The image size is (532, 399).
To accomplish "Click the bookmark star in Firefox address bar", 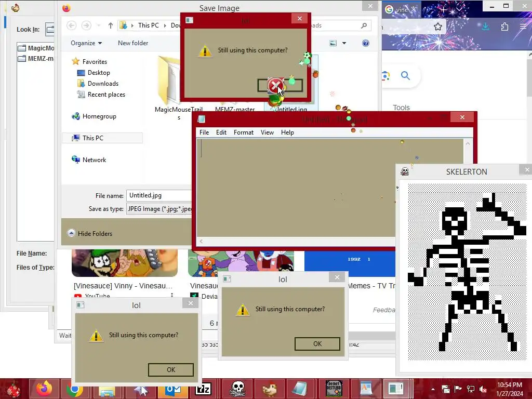I will (437, 26).
